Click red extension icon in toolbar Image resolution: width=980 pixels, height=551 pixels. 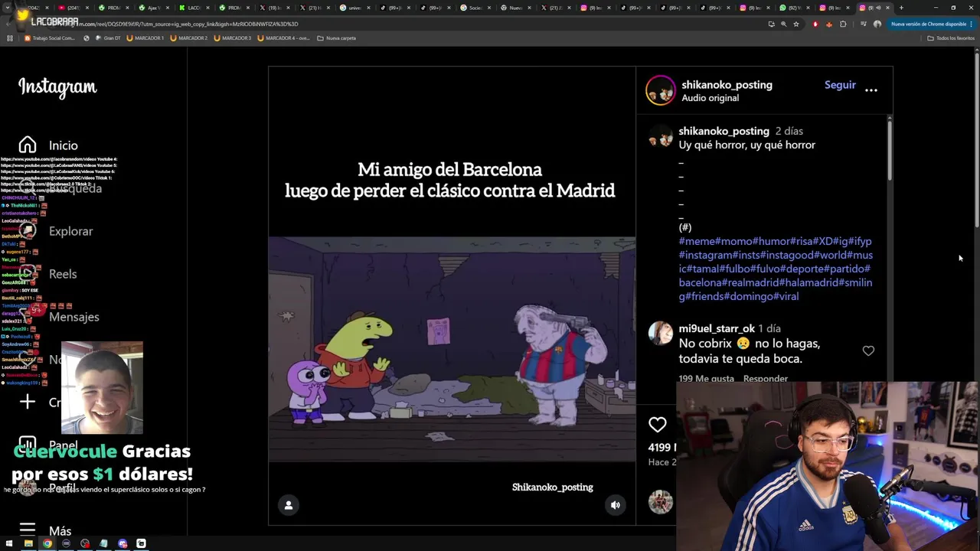[815, 24]
